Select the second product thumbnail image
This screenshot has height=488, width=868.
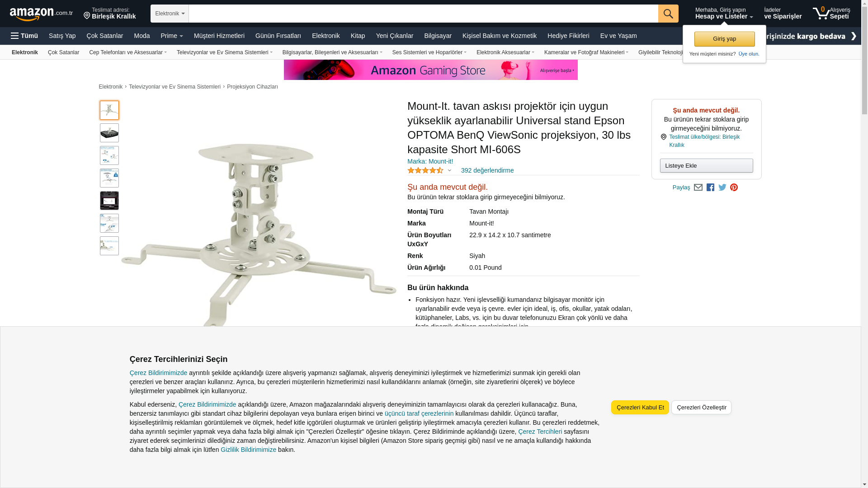109,133
